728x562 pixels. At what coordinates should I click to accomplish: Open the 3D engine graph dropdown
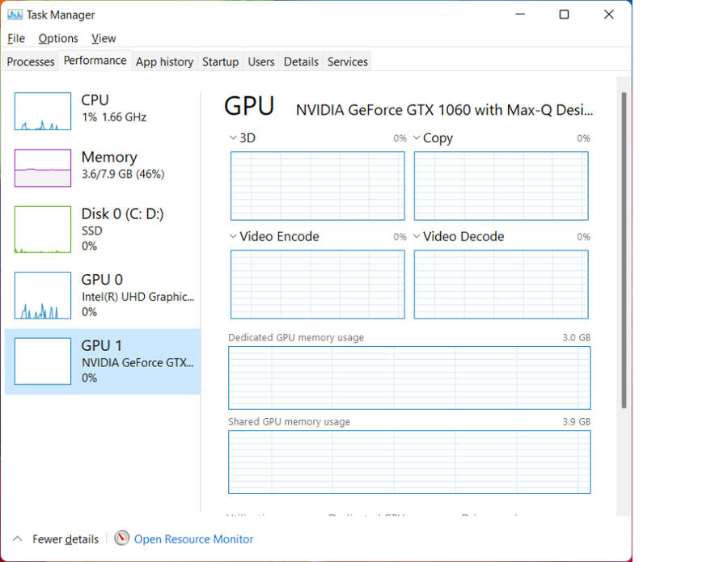click(x=233, y=138)
